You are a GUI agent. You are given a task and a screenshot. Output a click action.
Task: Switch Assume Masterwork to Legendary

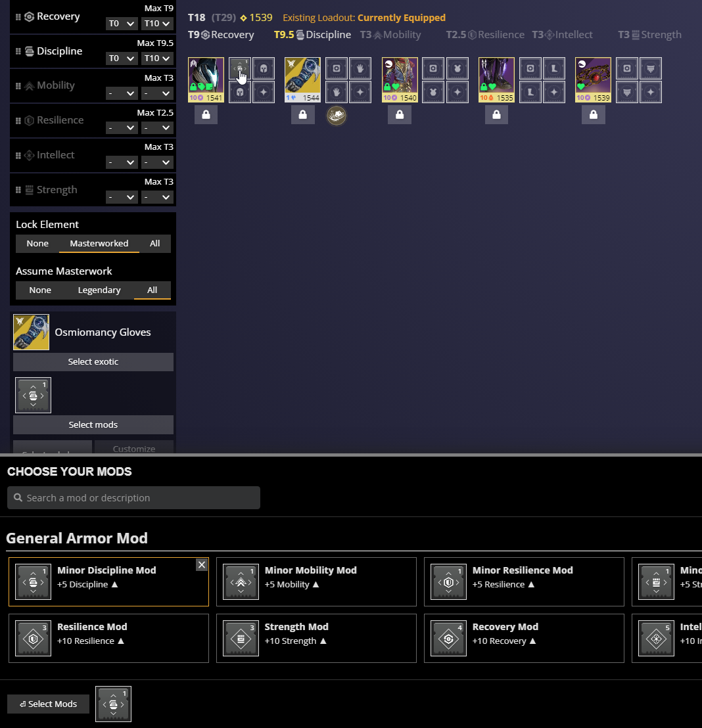99,290
